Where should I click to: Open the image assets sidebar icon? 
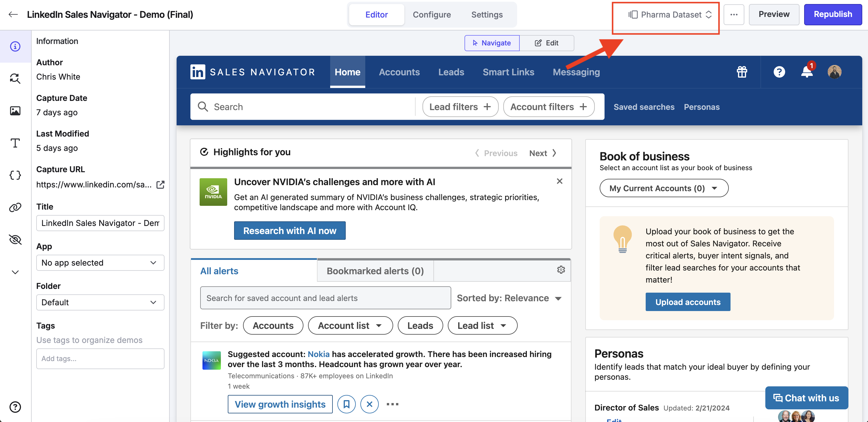15,111
